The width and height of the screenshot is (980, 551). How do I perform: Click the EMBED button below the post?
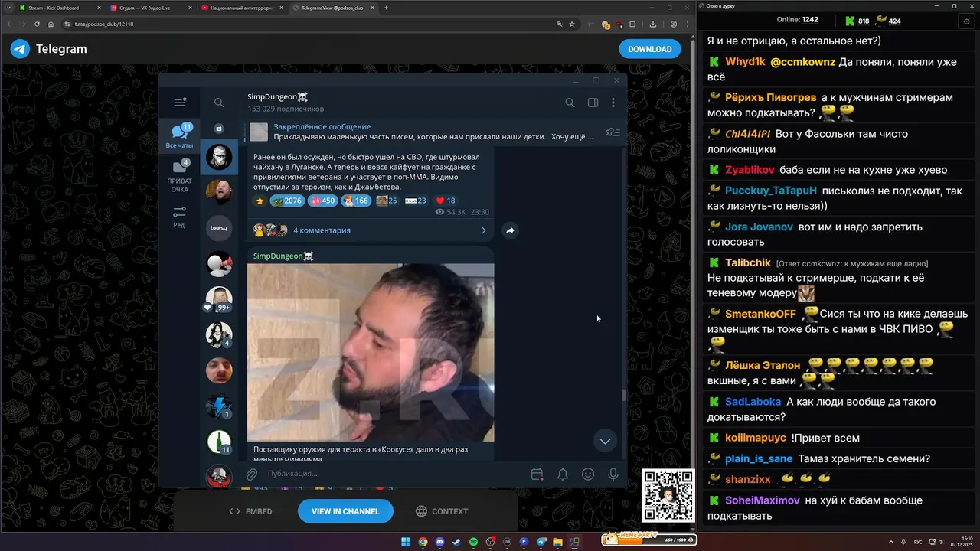(x=251, y=511)
